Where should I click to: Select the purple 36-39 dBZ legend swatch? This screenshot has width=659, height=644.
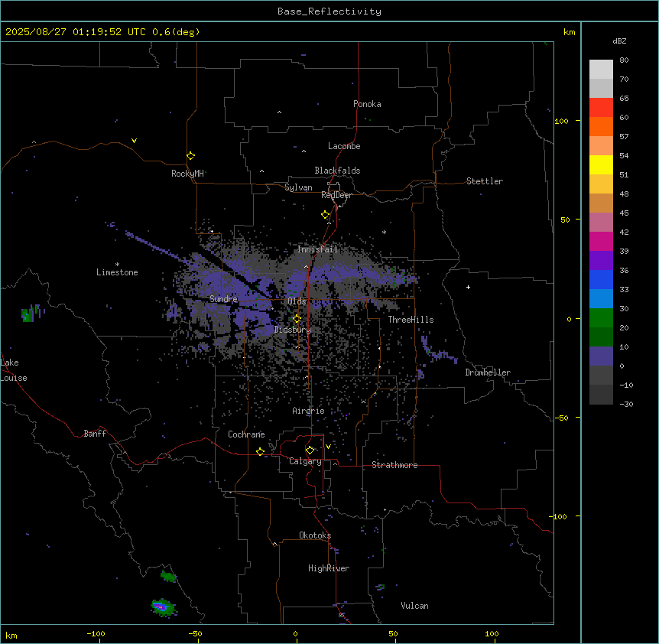click(601, 261)
